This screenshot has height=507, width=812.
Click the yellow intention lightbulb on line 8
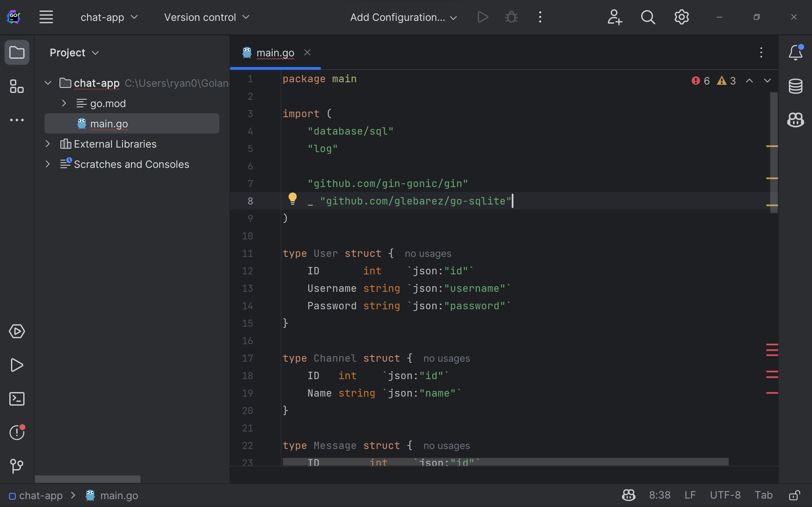tap(293, 199)
